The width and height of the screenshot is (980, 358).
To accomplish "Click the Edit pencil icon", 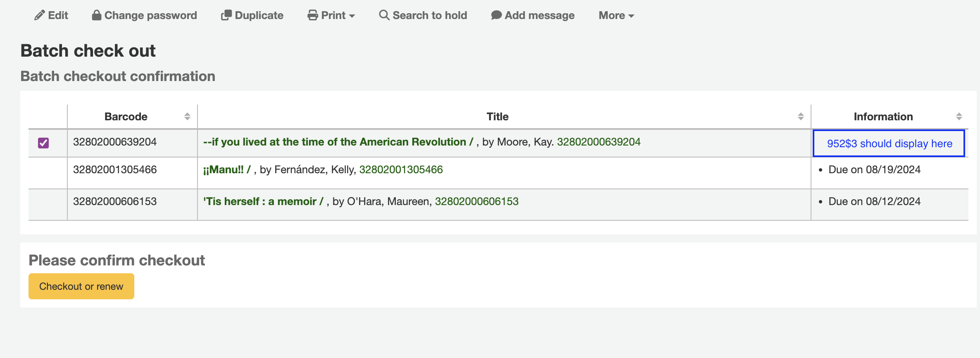I will (x=39, y=16).
